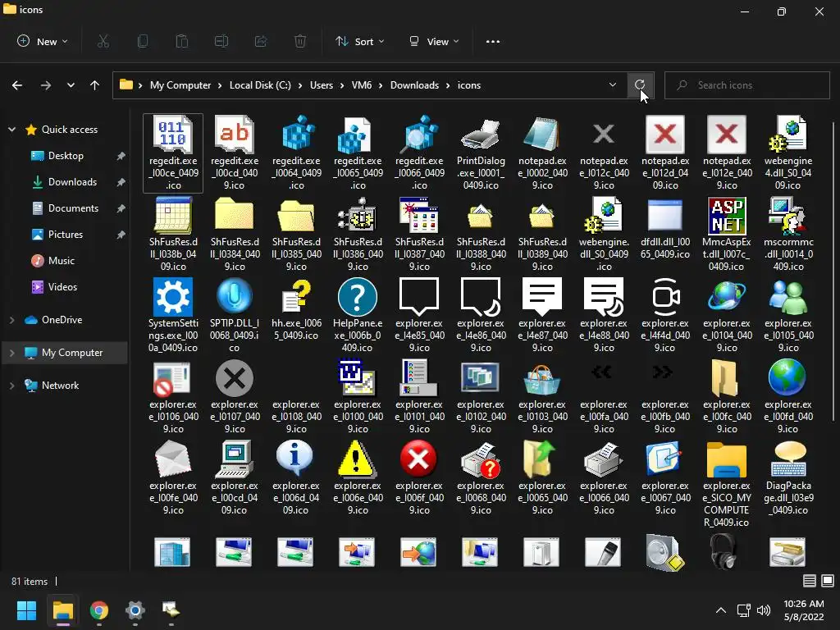
Task: Expand the My Computer tree node
Action: pyautogui.click(x=11, y=353)
